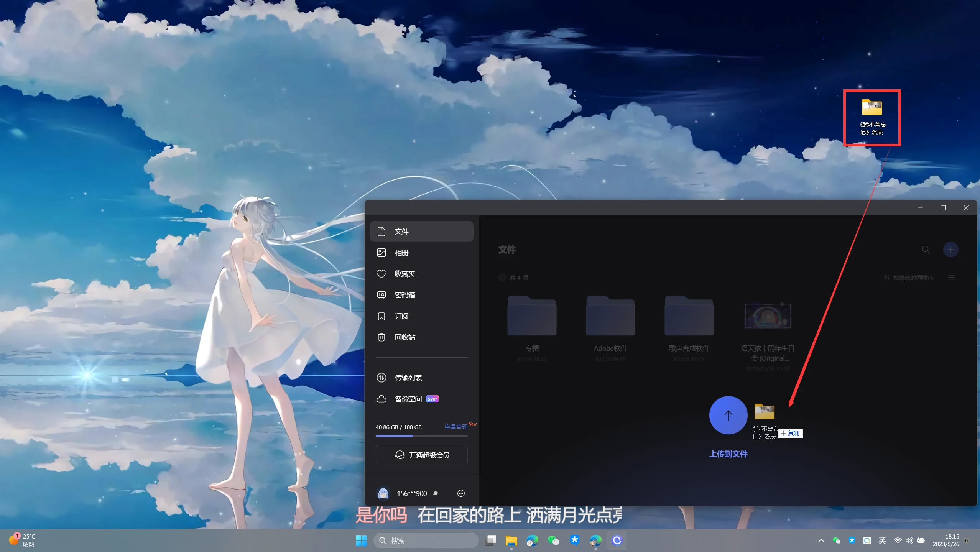Click the blue plus add button
This screenshot has height=552, width=980.
coord(950,250)
